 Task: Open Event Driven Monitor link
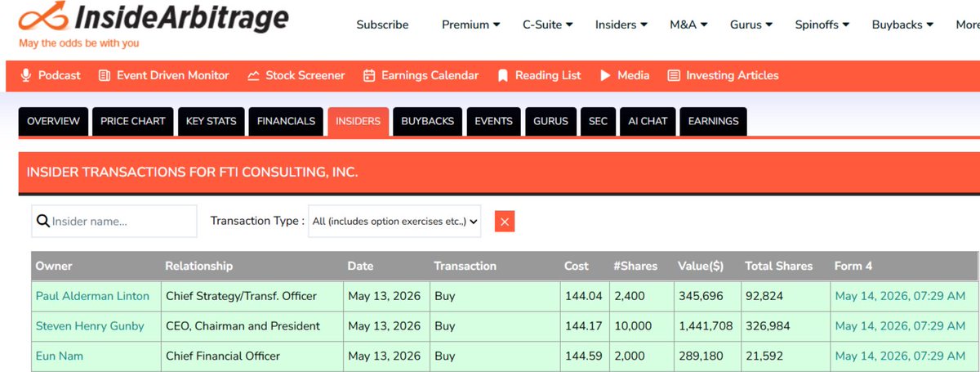(172, 75)
